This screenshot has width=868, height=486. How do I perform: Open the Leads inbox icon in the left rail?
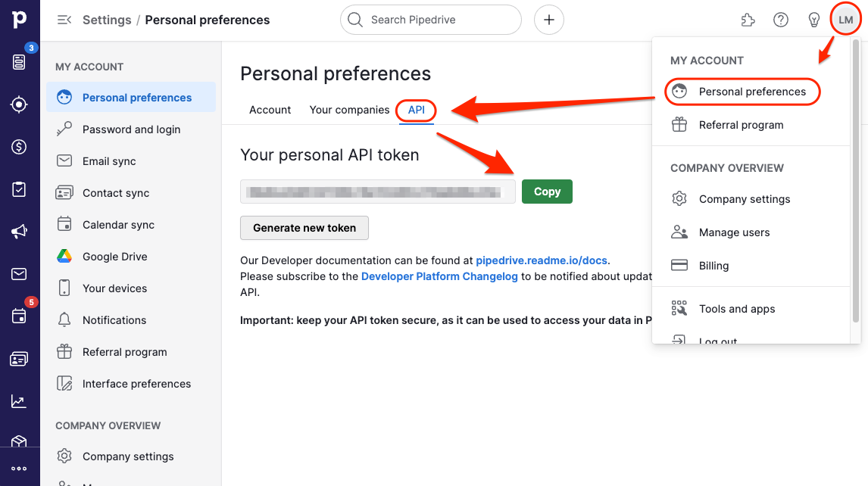pos(20,62)
